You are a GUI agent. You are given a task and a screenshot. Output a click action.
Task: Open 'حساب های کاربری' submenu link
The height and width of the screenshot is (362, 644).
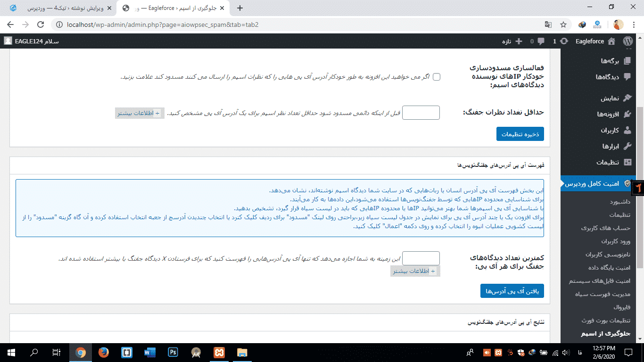point(606,228)
